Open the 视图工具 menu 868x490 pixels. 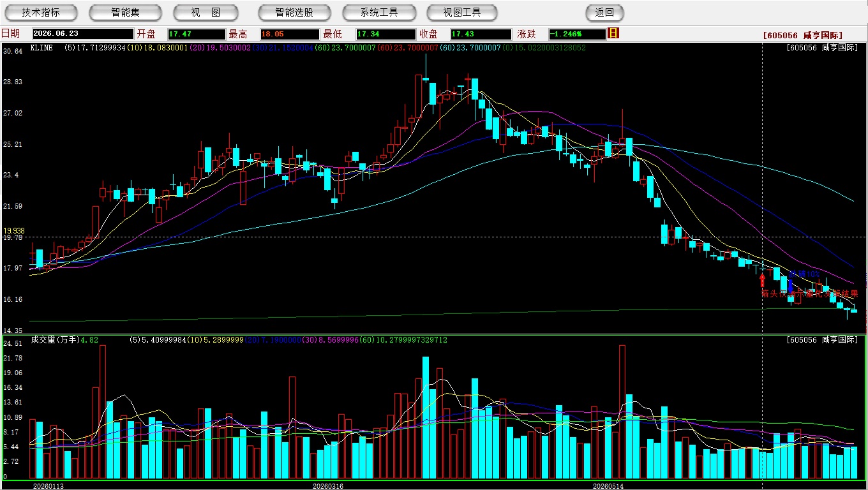point(463,12)
